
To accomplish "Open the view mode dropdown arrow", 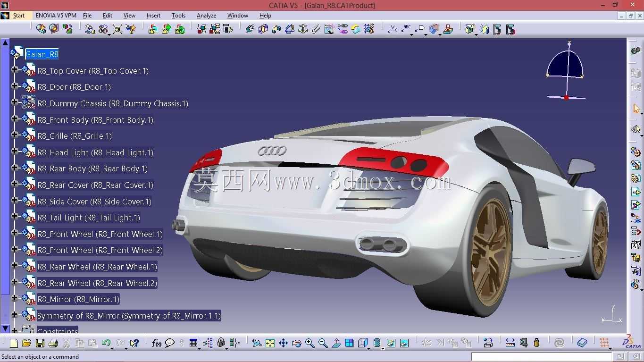I will click(x=383, y=348).
